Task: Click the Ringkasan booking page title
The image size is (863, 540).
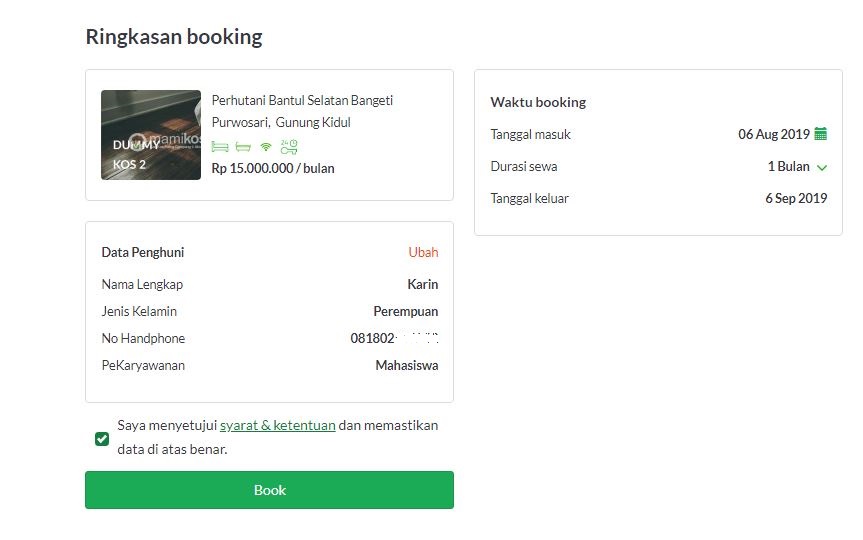Action: pos(174,37)
